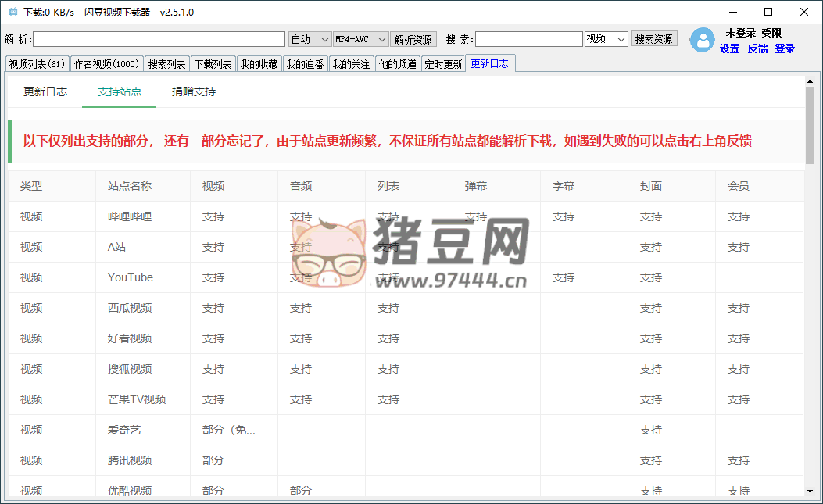
Task: Select the 西瓜视频 site name cell
Action: coord(143,308)
